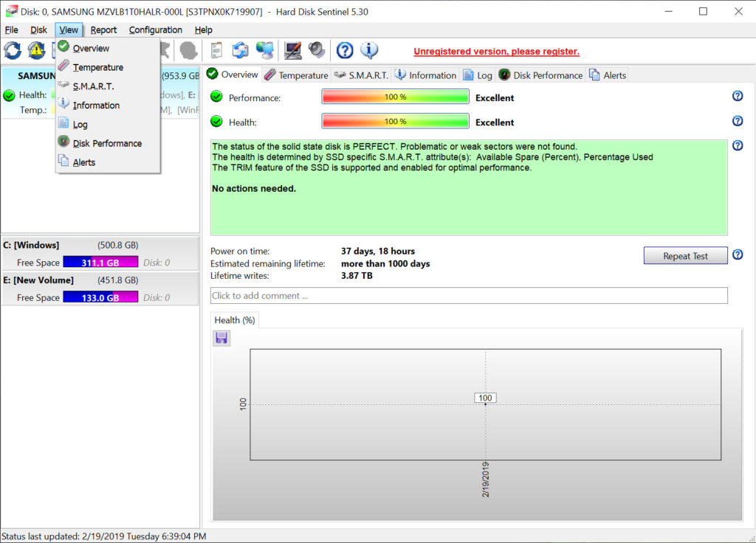The height and width of the screenshot is (543, 756).
Task: Open the Disk menu
Action: pos(38,30)
